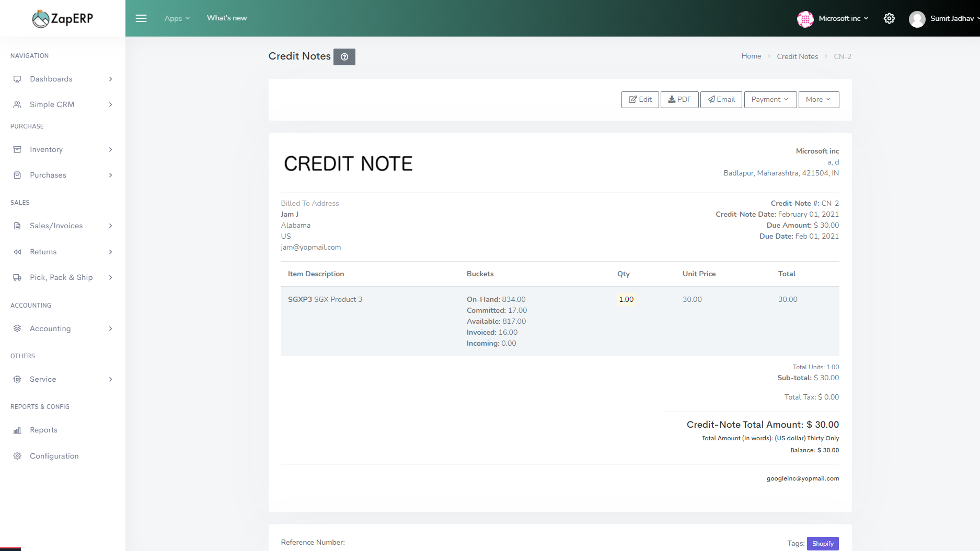Expand the Dashboards chevron

[x=110, y=79]
